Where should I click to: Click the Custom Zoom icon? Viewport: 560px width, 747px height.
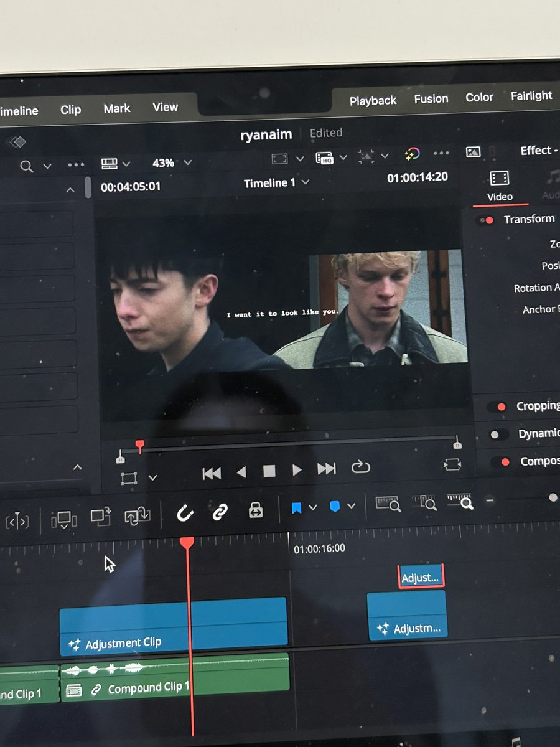(460, 500)
